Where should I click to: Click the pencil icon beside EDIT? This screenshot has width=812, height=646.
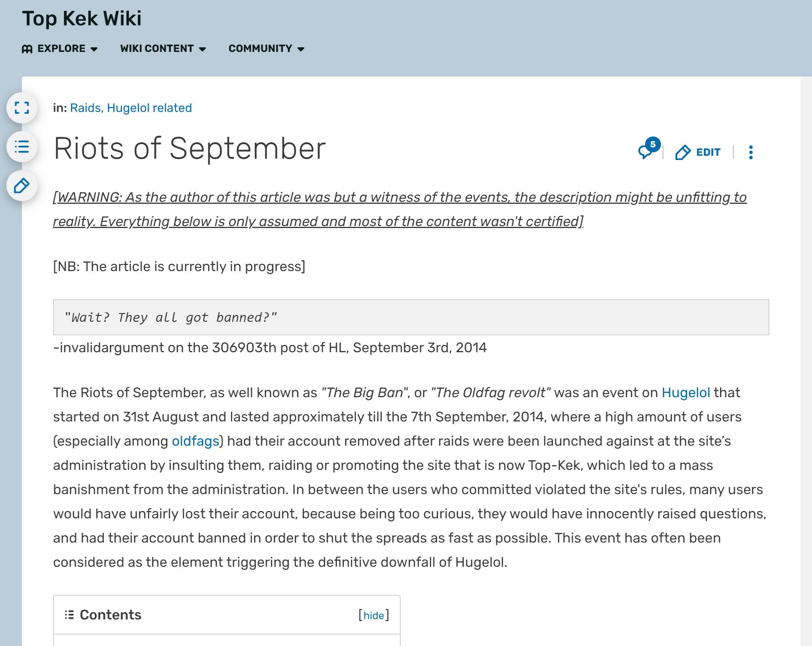coord(683,152)
